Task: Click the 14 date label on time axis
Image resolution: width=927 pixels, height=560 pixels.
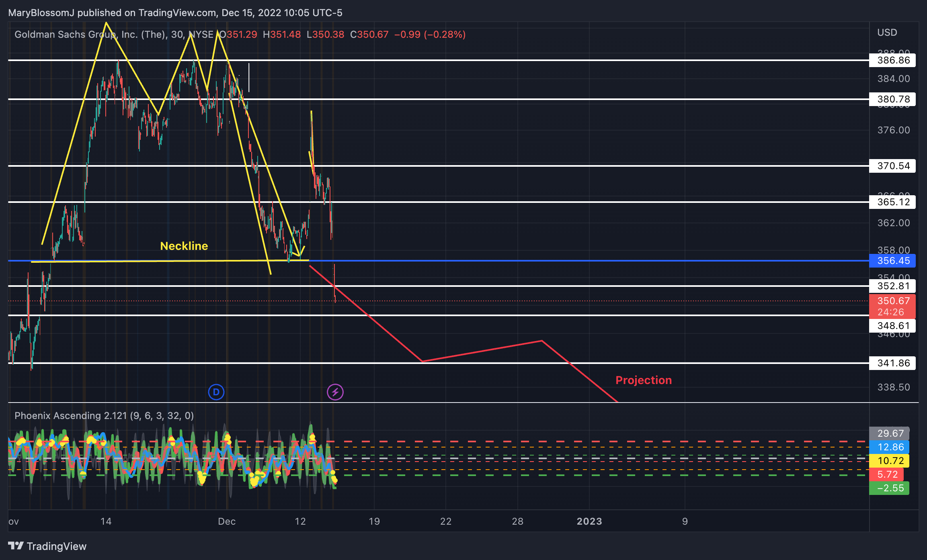Action: pos(106,521)
